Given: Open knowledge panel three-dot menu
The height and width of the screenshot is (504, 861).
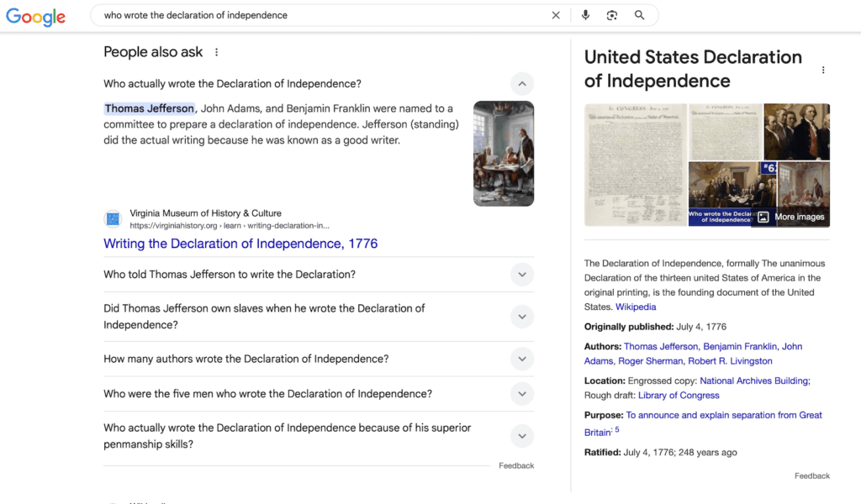Looking at the screenshot, I should tap(822, 70).
